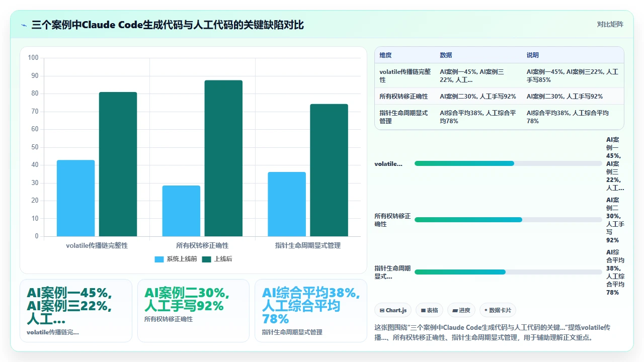Click the 指针生命周期显式管理 table row label
The width and height of the screenshot is (644, 362).
pyautogui.click(x=404, y=117)
